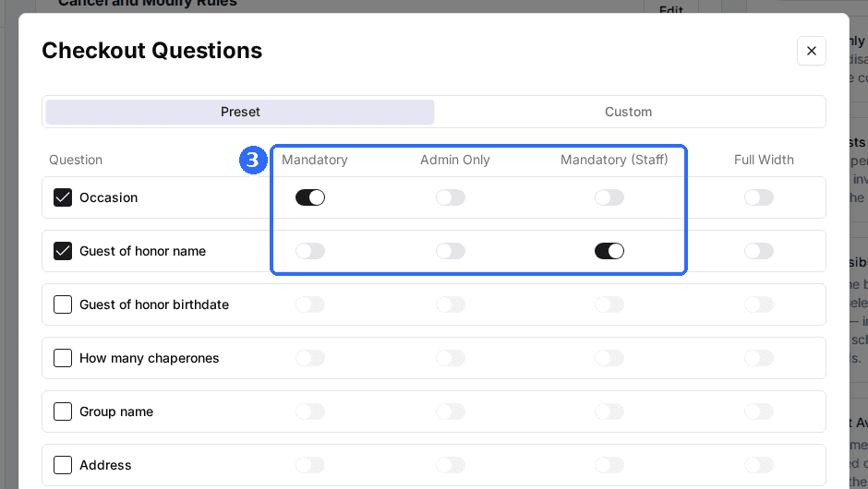Toggle Admin Only for Address row

pyautogui.click(x=451, y=465)
